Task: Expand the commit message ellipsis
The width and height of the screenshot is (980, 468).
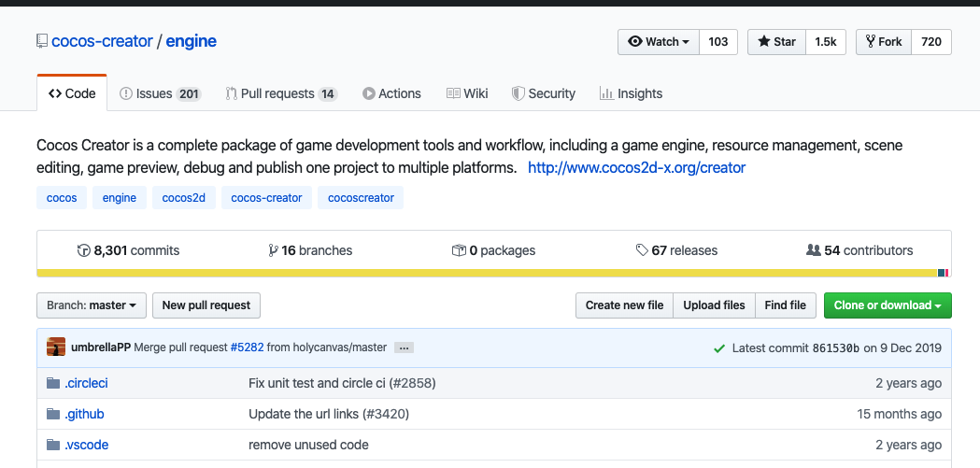Action: [x=404, y=347]
